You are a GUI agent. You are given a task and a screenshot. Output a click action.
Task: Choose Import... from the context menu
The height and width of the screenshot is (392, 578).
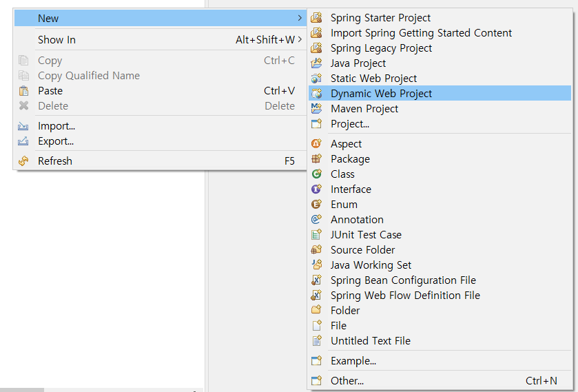click(161, 126)
